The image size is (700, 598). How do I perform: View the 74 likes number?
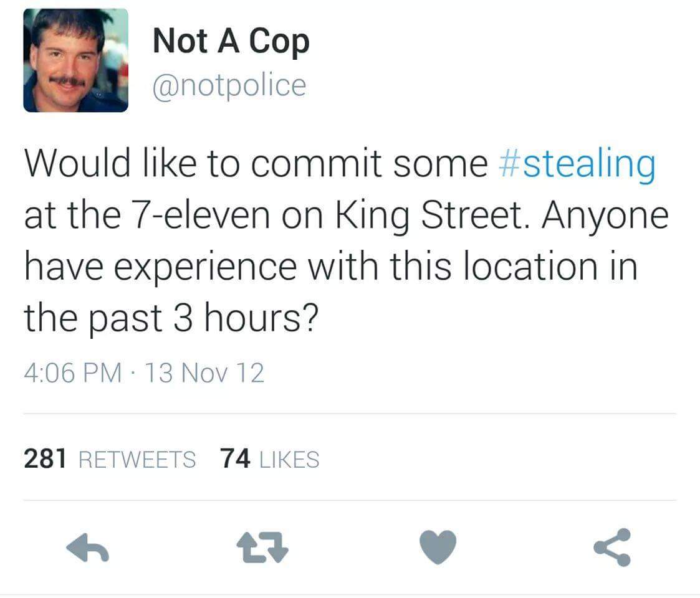pos(235,458)
